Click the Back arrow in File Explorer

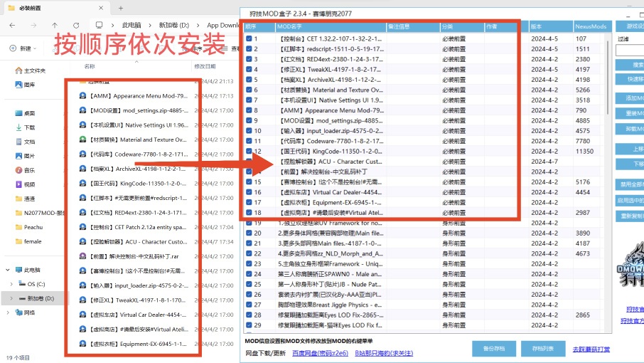pyautogui.click(x=13, y=25)
